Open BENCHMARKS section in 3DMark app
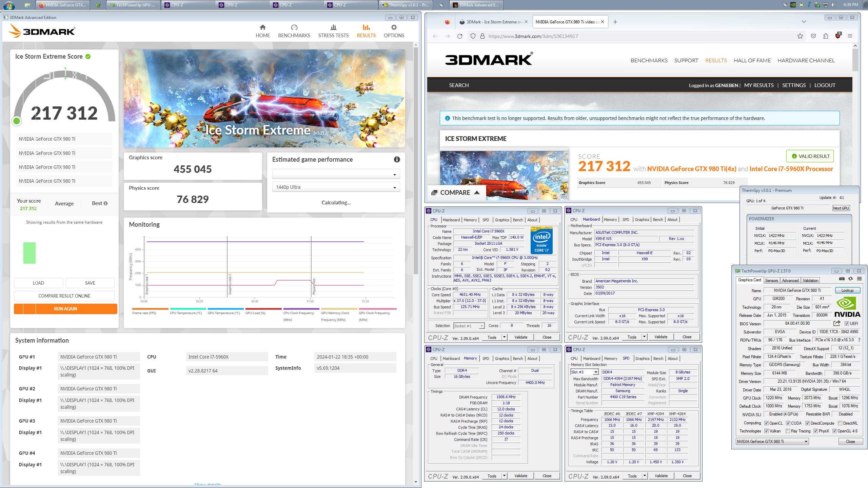This screenshot has height=488, width=868. (x=294, y=31)
